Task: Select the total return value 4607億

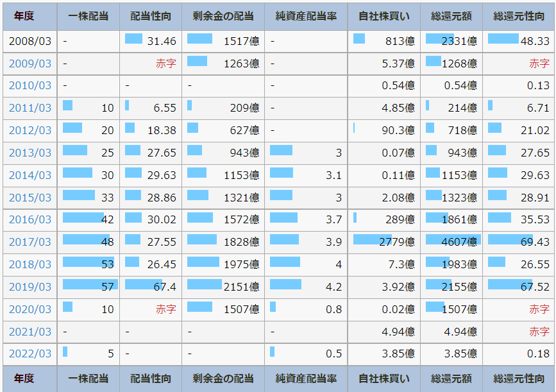Action: tap(459, 242)
